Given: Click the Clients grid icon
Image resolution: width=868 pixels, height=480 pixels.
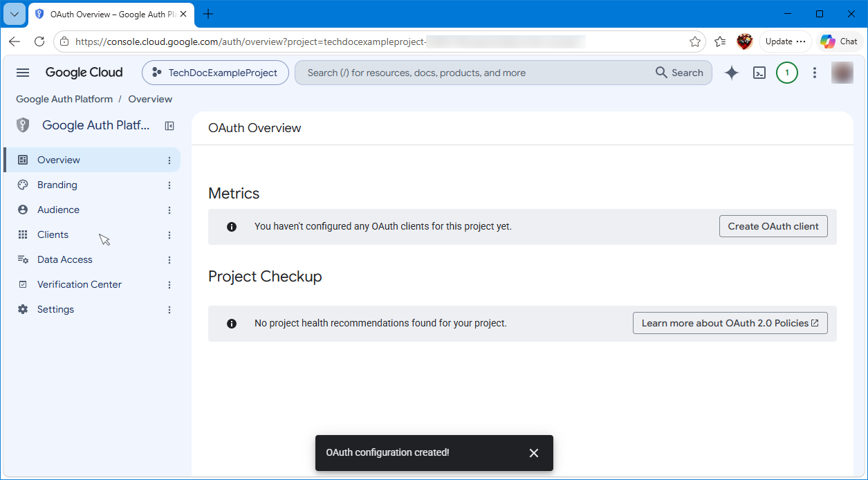Looking at the screenshot, I should (x=23, y=234).
